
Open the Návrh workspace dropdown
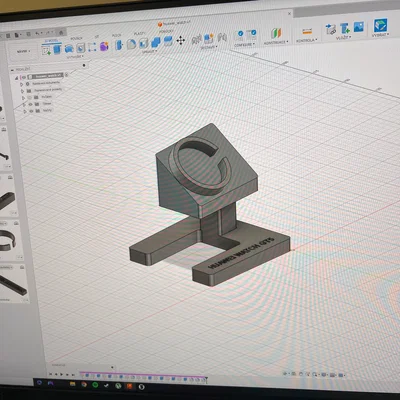pos(23,52)
